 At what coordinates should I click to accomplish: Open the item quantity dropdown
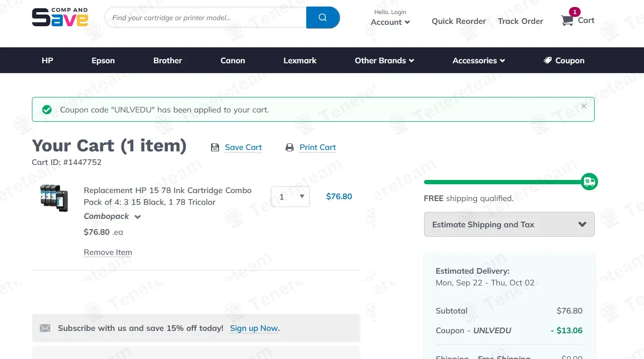click(290, 197)
